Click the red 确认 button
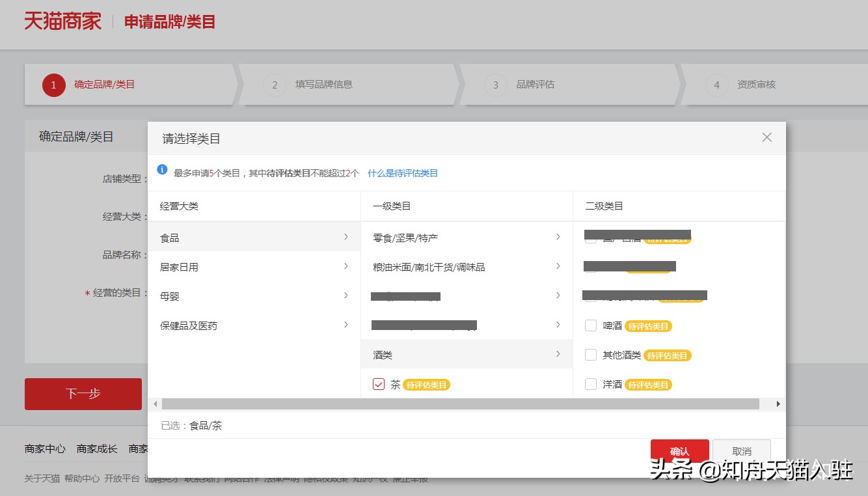 tap(679, 450)
